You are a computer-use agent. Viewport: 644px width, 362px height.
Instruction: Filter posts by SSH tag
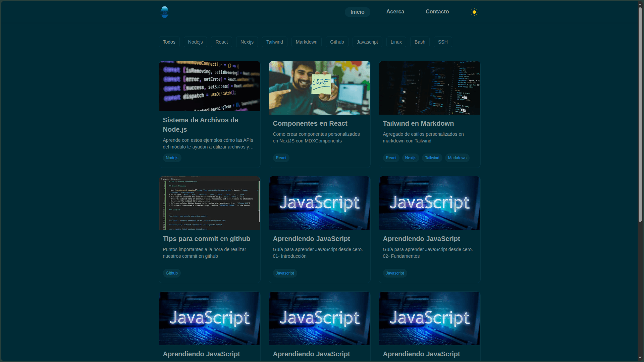pyautogui.click(x=443, y=42)
